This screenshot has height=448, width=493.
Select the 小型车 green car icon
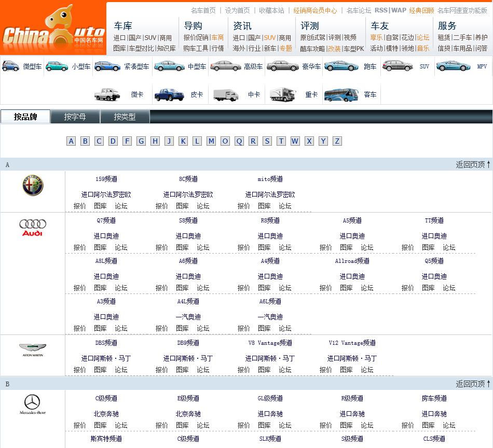pos(57,66)
